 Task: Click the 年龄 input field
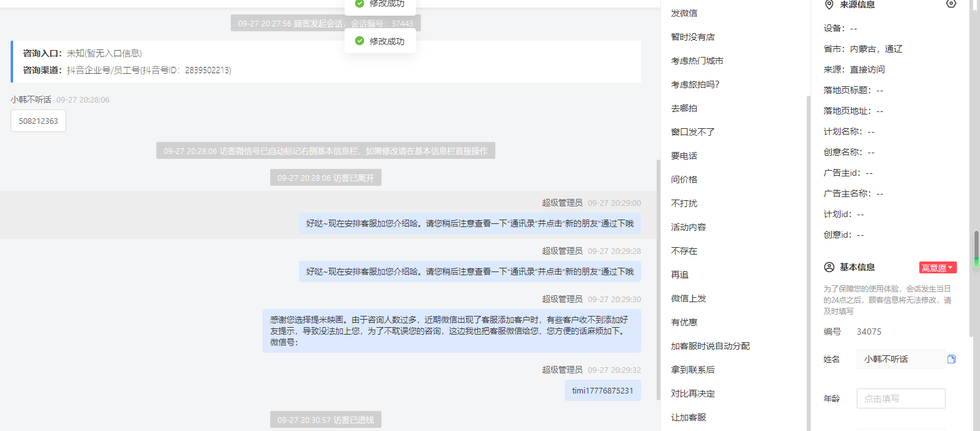(901, 398)
